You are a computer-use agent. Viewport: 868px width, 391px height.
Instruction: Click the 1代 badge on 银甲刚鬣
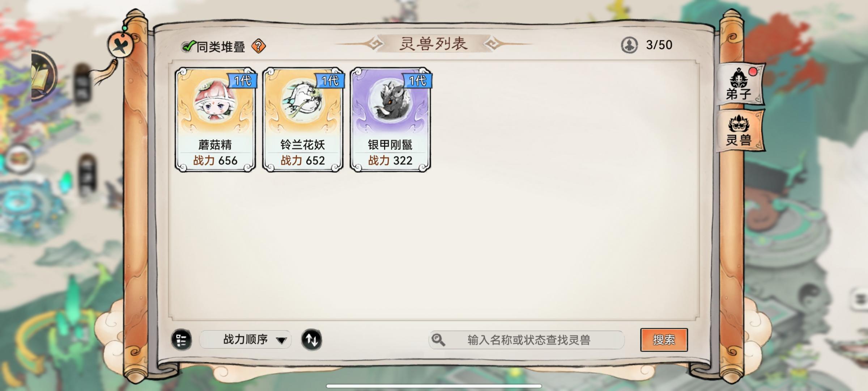click(x=417, y=81)
